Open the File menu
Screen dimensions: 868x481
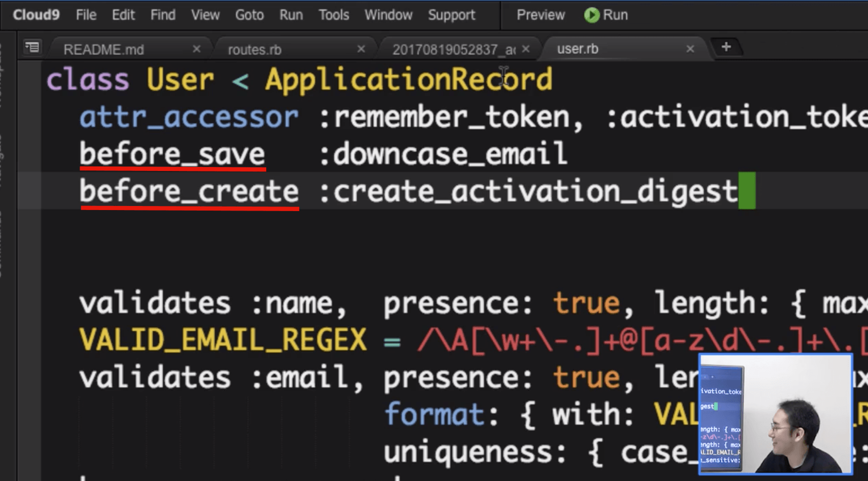click(86, 15)
